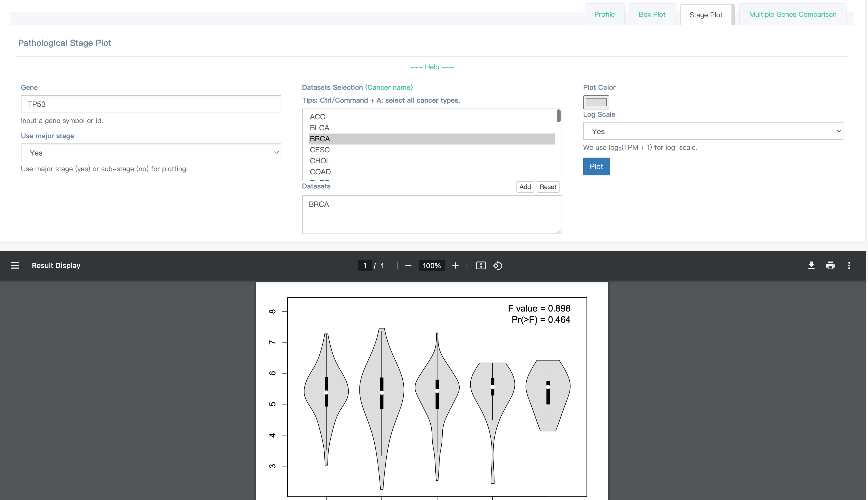The height and width of the screenshot is (500, 868).
Task: Click the Add dataset button
Action: [525, 187]
